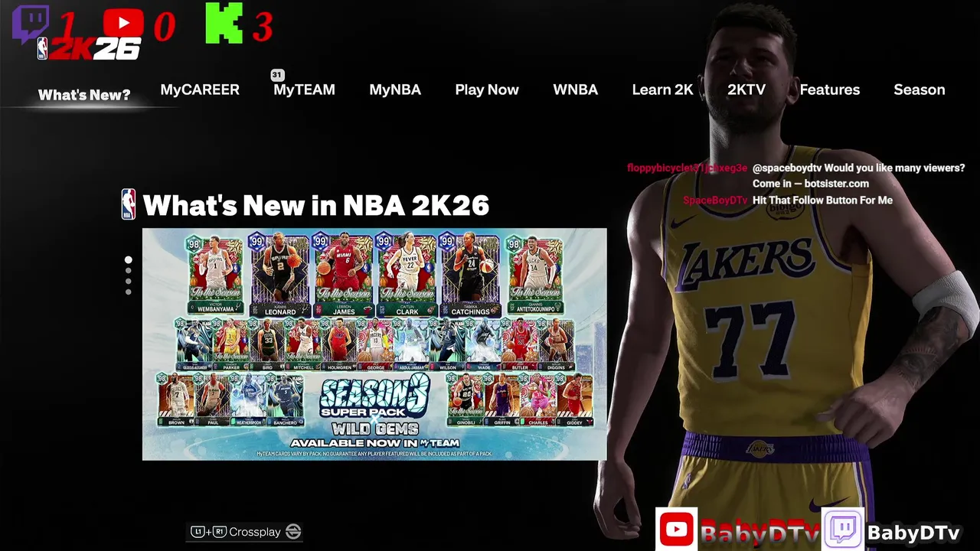
Task: Click the Wade player card
Action: point(483,345)
